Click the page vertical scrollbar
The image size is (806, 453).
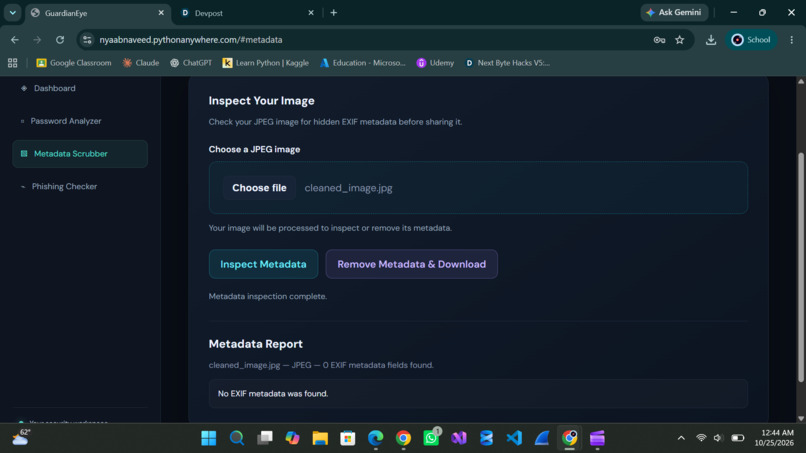tap(800, 267)
